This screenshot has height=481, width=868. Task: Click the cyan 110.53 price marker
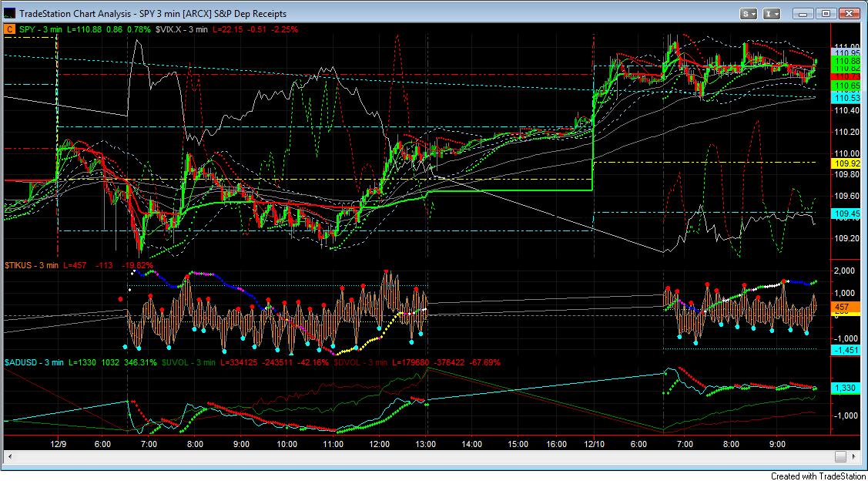click(844, 98)
